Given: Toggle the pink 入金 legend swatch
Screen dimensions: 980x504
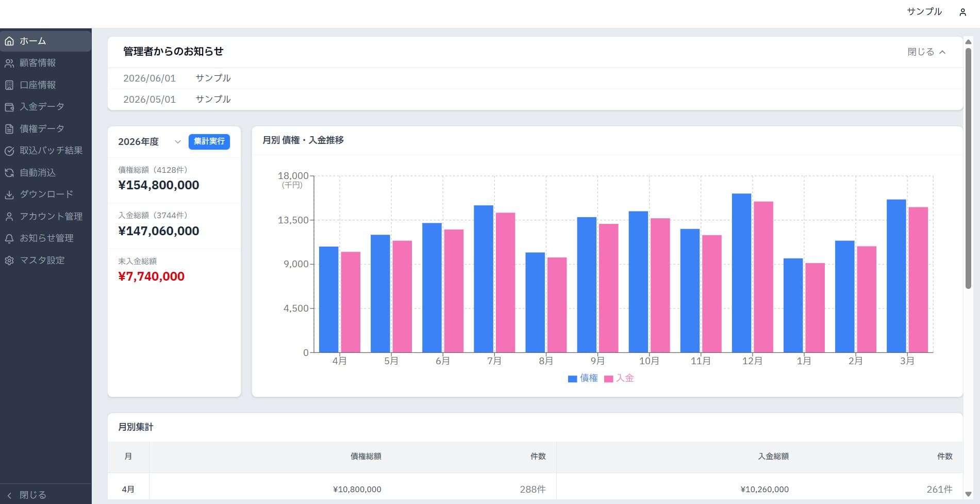Looking at the screenshot, I should coord(608,379).
